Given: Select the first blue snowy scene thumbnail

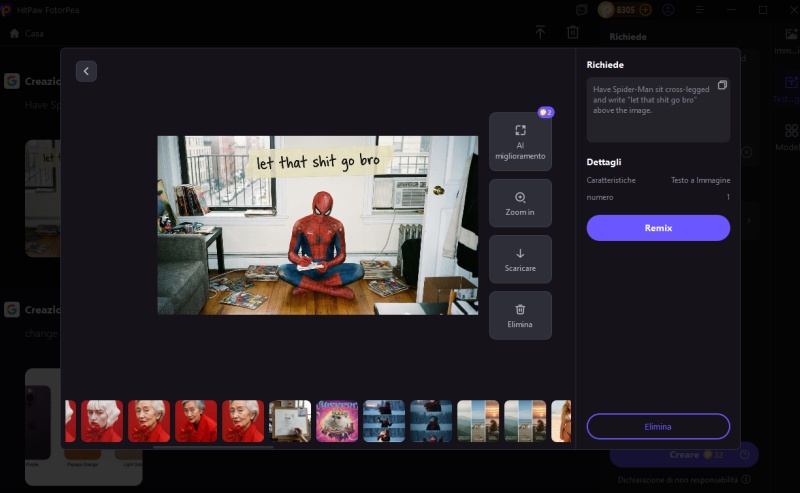Looking at the screenshot, I should [x=384, y=421].
